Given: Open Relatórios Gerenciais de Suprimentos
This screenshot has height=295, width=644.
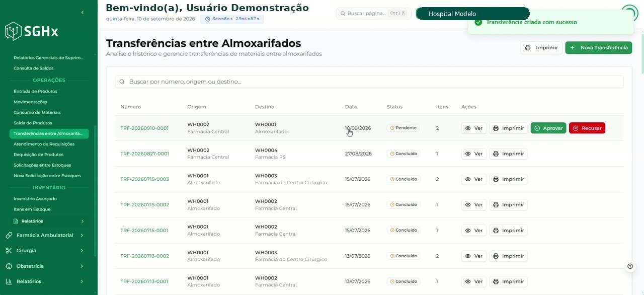Looking at the screenshot, I should (49, 58).
